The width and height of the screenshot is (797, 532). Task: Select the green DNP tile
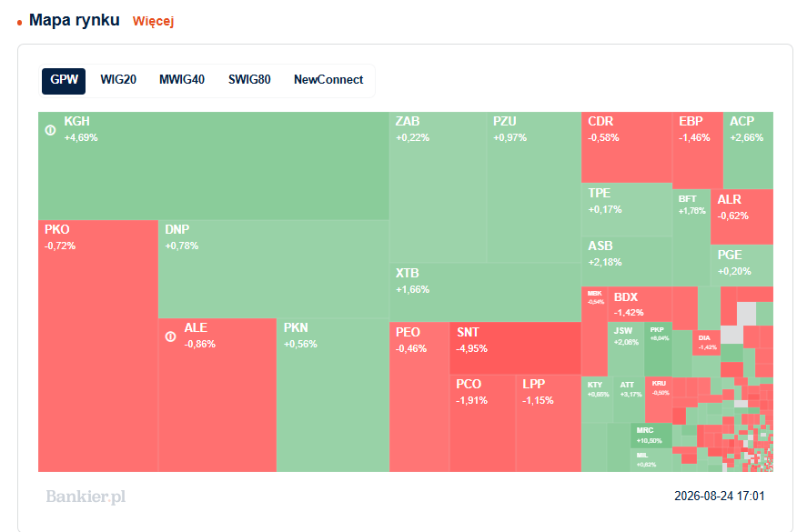coord(274,269)
